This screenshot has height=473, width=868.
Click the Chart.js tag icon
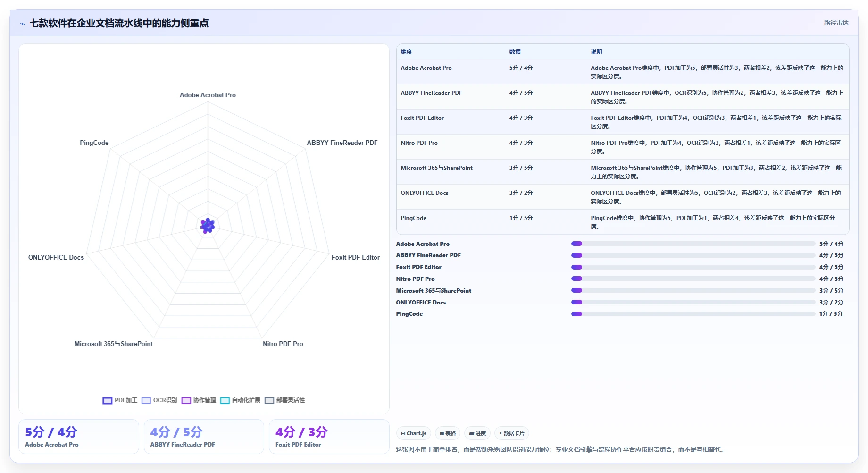pyautogui.click(x=403, y=433)
